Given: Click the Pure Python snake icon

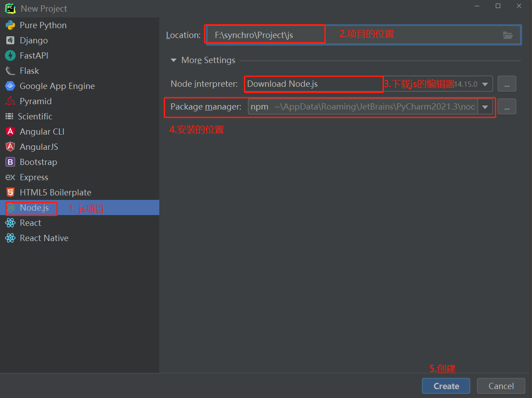Looking at the screenshot, I should (10, 25).
